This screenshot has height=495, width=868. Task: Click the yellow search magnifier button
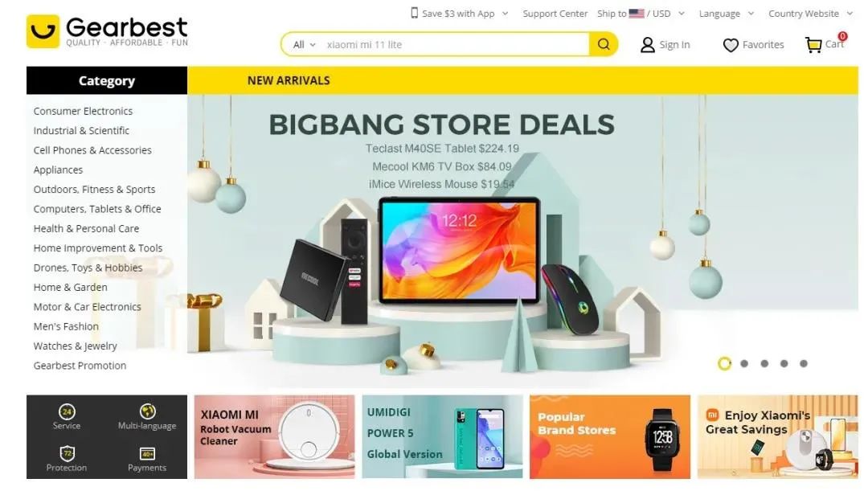(x=604, y=44)
